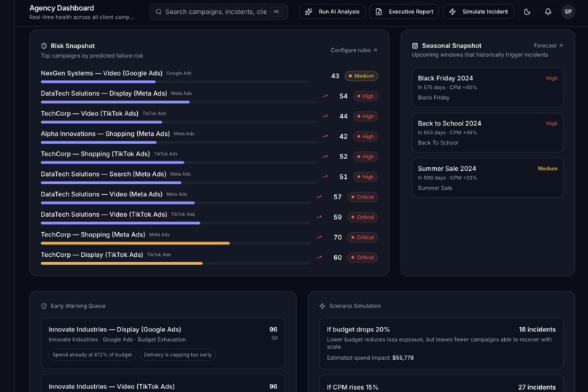Image resolution: width=588 pixels, height=392 pixels.
Task: Open notifications bell icon
Action: tap(548, 12)
